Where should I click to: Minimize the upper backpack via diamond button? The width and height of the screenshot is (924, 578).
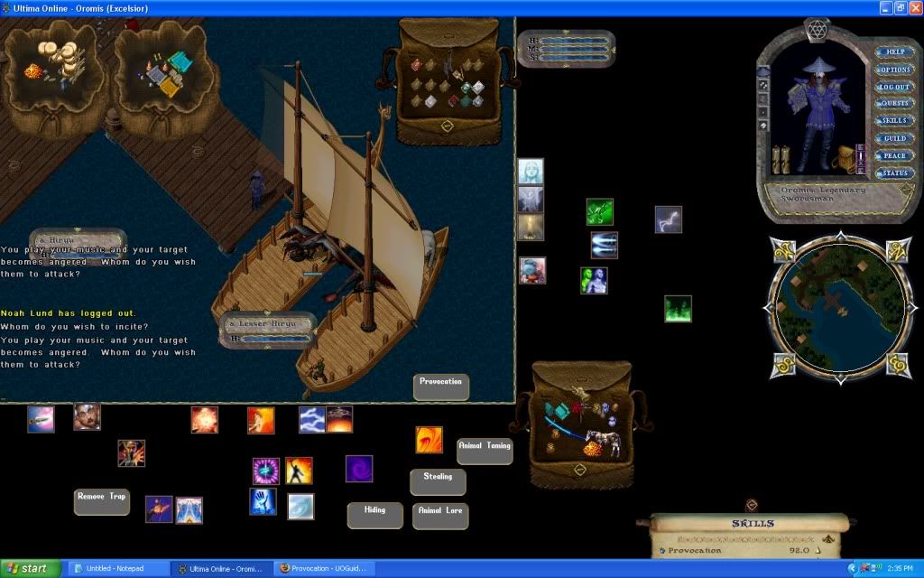(447, 126)
